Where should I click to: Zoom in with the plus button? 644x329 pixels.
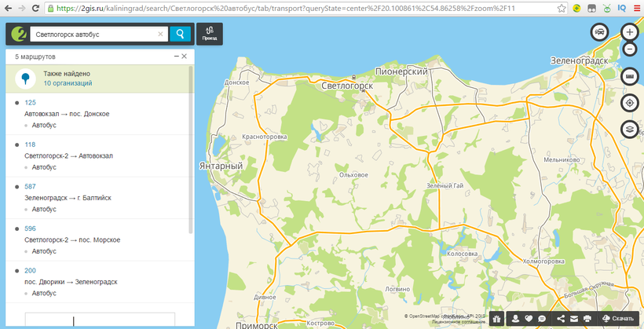pos(629,32)
